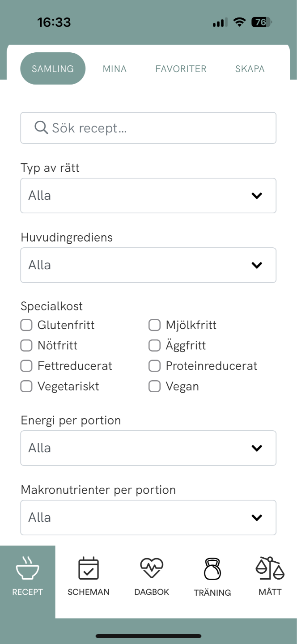Expand the Typ av rätt dropdown
Image resolution: width=297 pixels, height=644 pixels.
click(148, 195)
